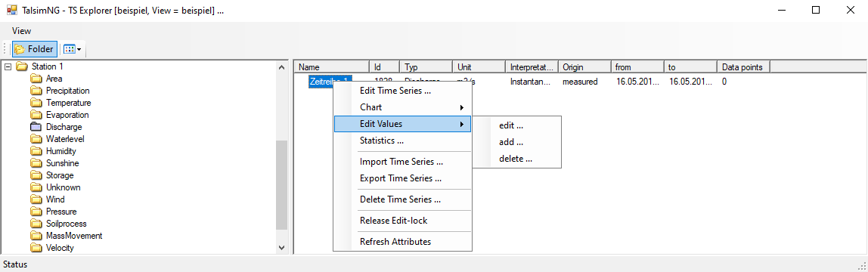This screenshot has height=272, width=868.
Task: Select the Waterlevel folder icon
Action: pos(36,139)
